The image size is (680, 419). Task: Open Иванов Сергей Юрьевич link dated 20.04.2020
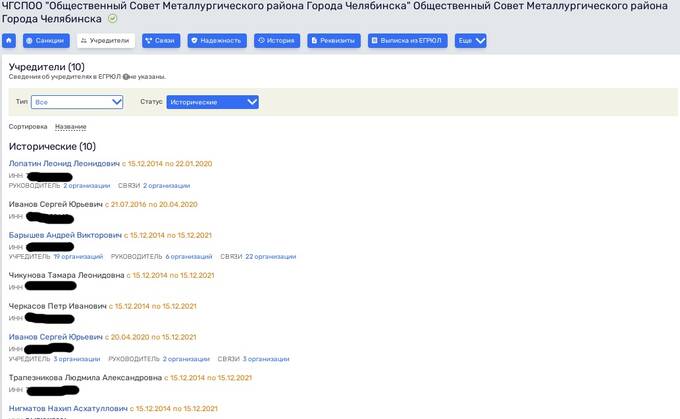[56, 337]
